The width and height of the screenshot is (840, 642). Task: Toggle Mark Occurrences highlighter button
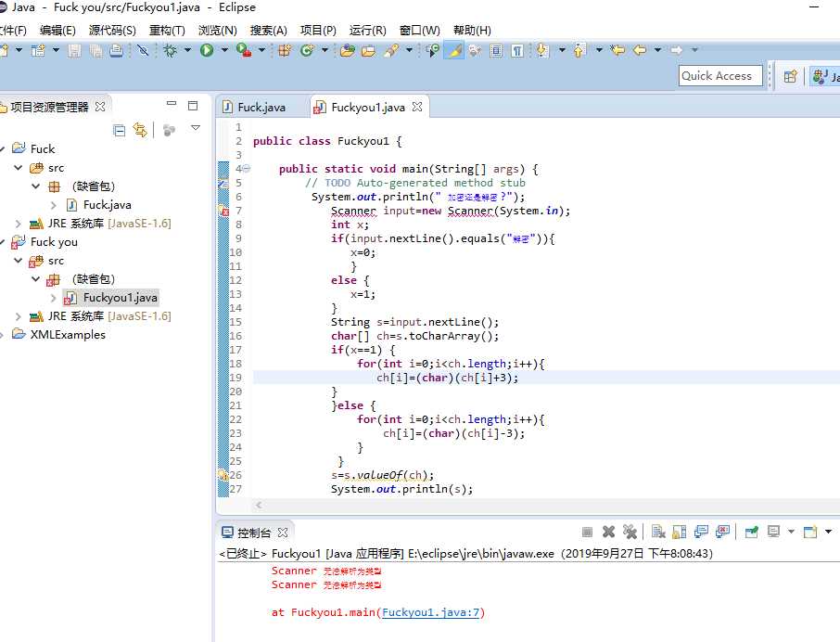(x=453, y=50)
